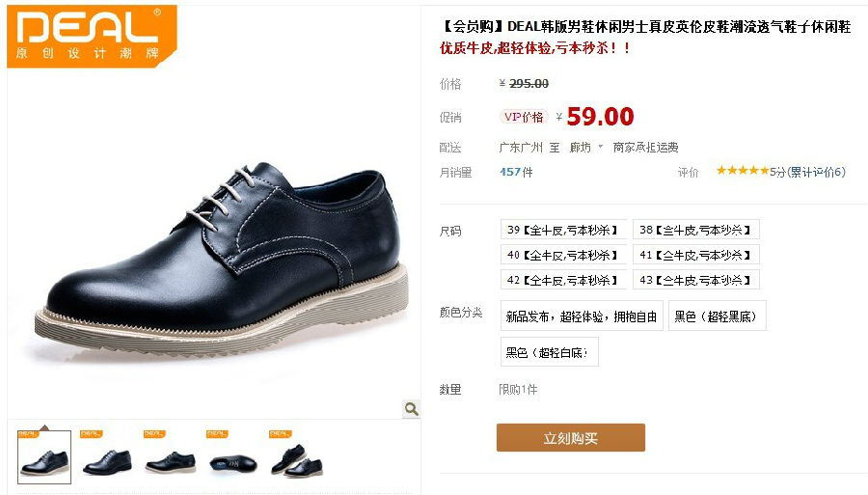Choose size 41 option

[695, 255]
